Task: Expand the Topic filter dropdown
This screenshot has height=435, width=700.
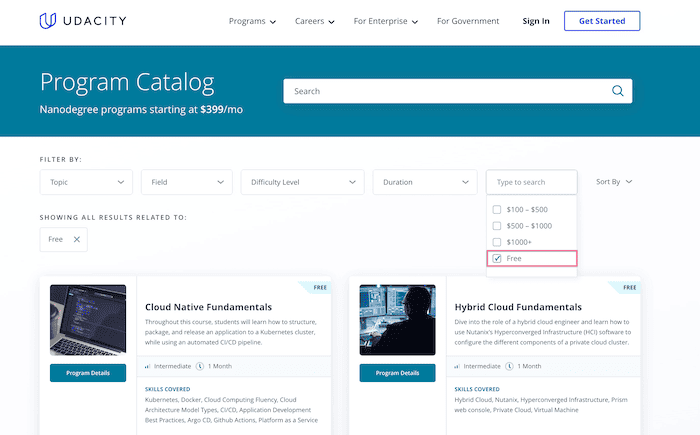Action: coord(86,182)
